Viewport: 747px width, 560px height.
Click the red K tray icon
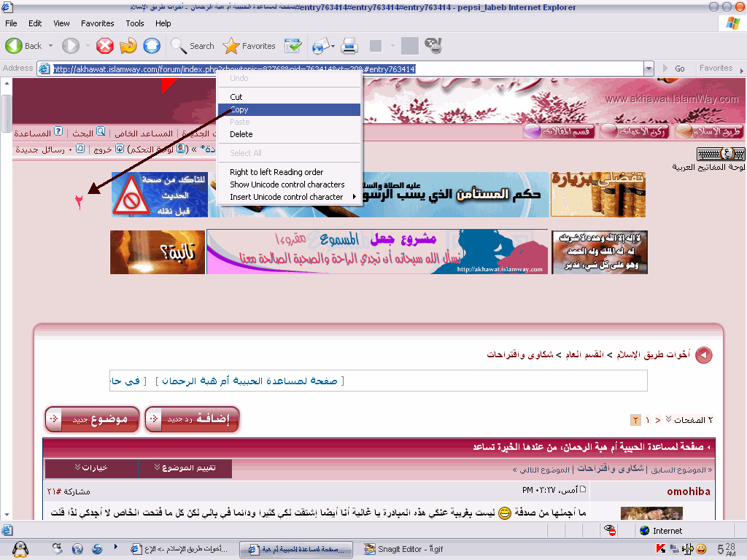pos(661,549)
